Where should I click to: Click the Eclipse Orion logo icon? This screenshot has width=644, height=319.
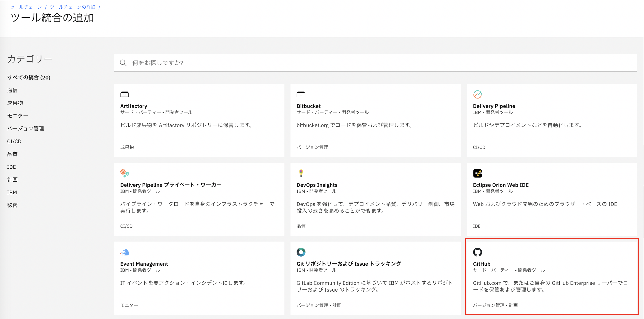point(477,173)
